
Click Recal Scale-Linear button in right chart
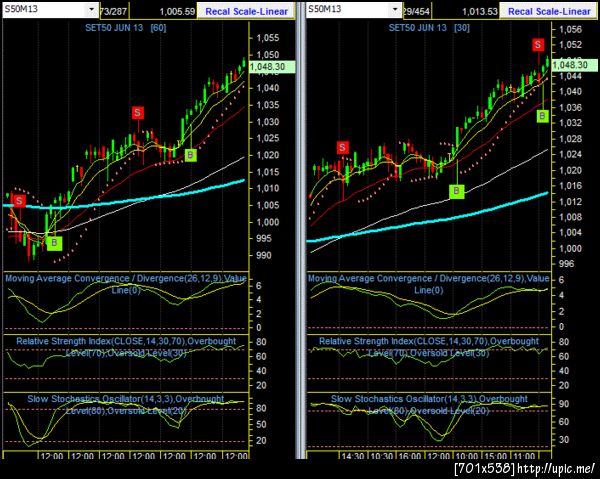point(549,11)
